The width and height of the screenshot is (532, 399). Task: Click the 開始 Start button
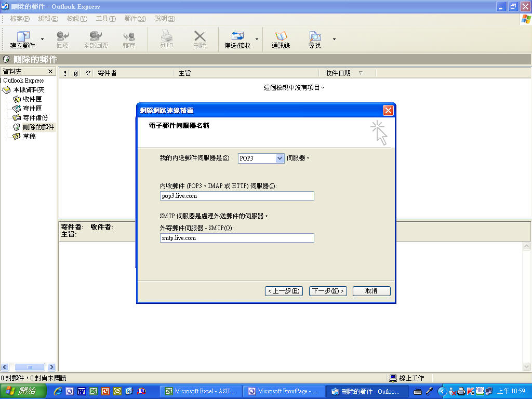tap(22, 391)
